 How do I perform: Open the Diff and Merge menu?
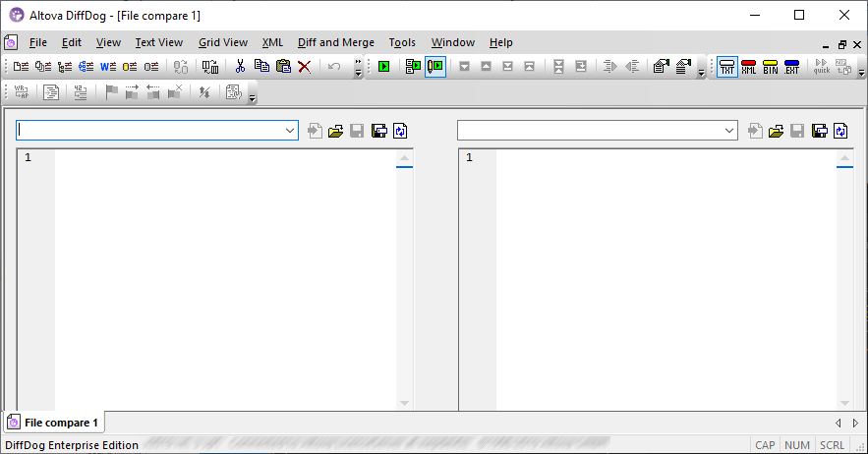pyautogui.click(x=335, y=42)
